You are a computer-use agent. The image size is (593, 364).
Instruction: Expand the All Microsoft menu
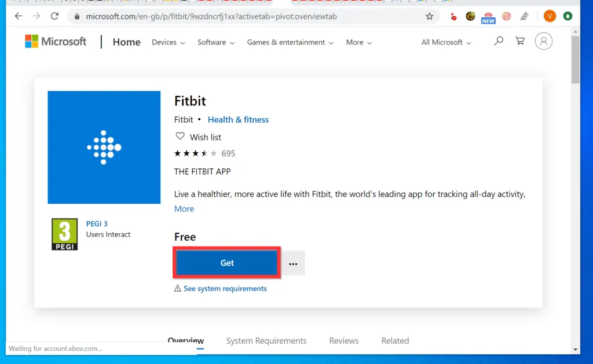(446, 42)
